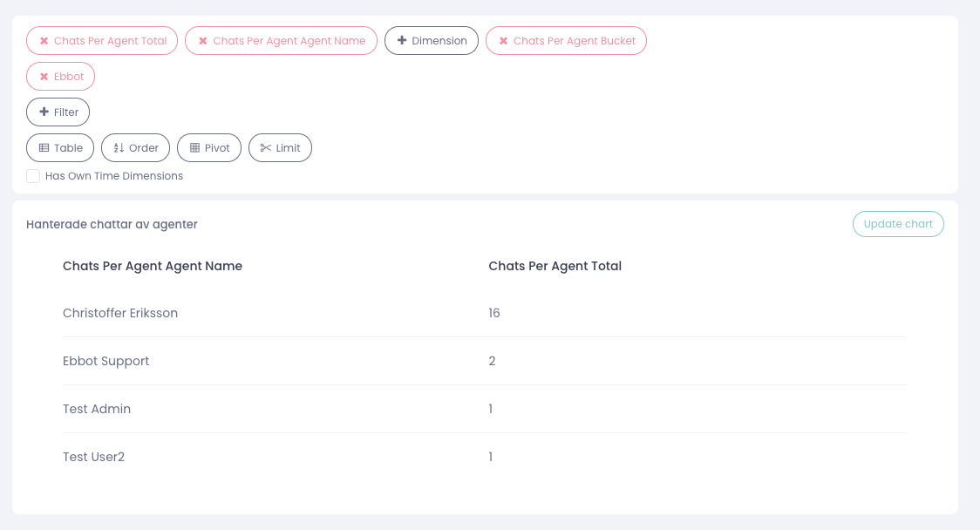Click the scissors Limit icon

pos(266,148)
